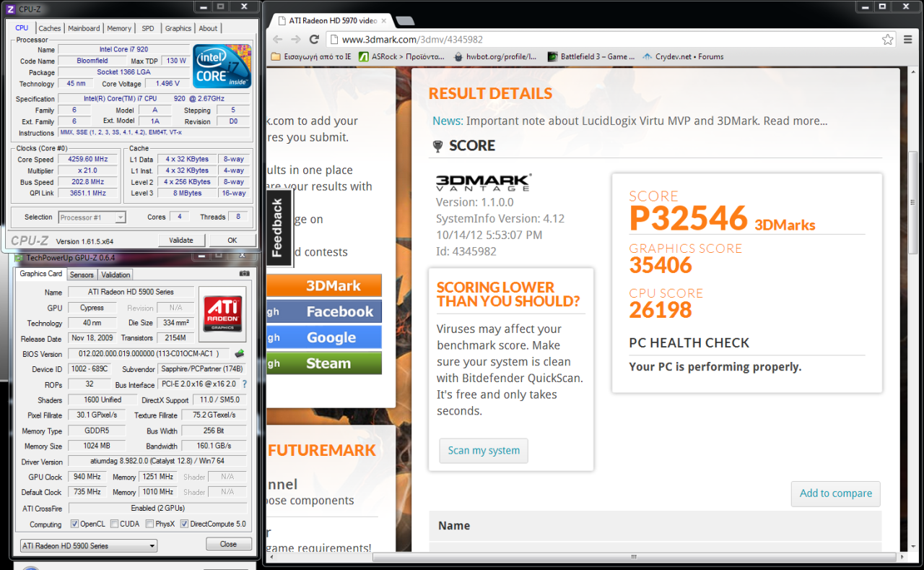Click the Driver Version field in GPU-Z
Viewport: 924px width, 570px height.
click(157, 462)
